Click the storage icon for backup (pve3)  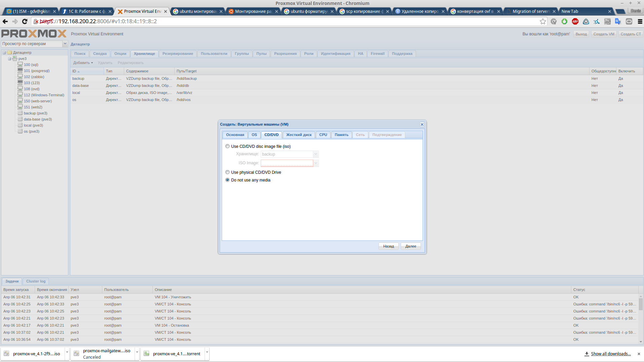point(20,113)
